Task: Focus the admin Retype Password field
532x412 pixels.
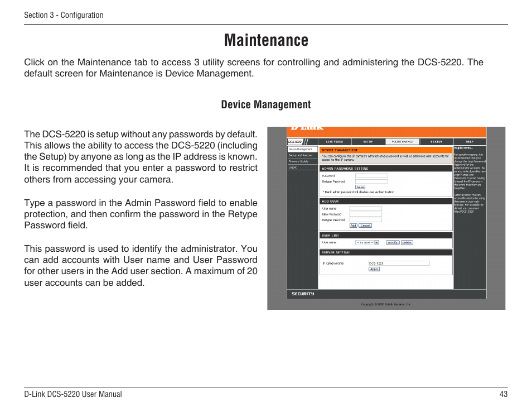Action: (x=371, y=181)
